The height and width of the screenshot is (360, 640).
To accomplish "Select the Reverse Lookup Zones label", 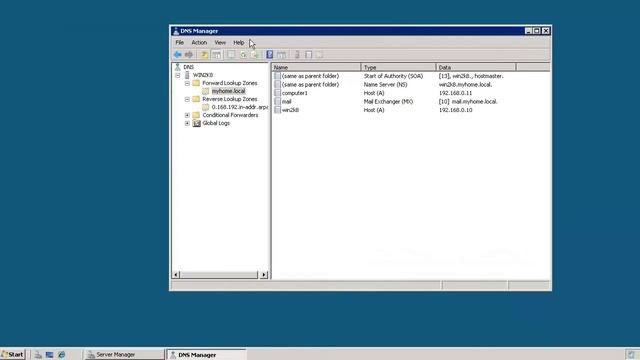I will [x=230, y=99].
